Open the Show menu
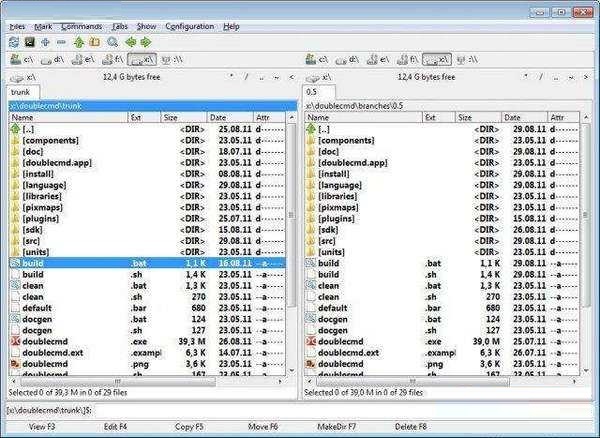Screen dimensions: 600x438 (147, 26)
